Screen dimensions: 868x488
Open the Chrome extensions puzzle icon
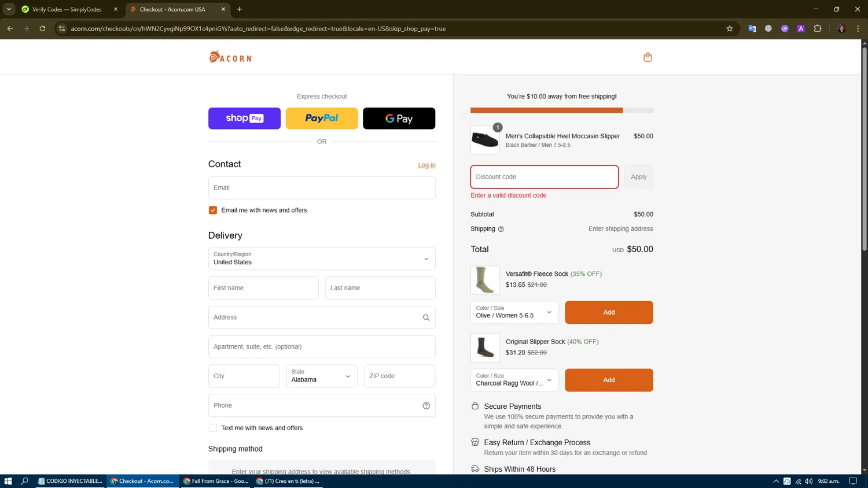click(x=817, y=28)
